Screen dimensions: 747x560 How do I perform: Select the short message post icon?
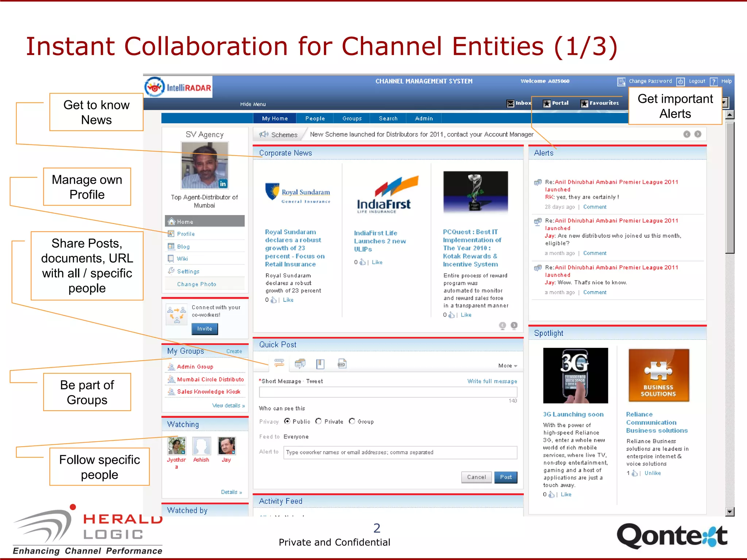tap(279, 363)
